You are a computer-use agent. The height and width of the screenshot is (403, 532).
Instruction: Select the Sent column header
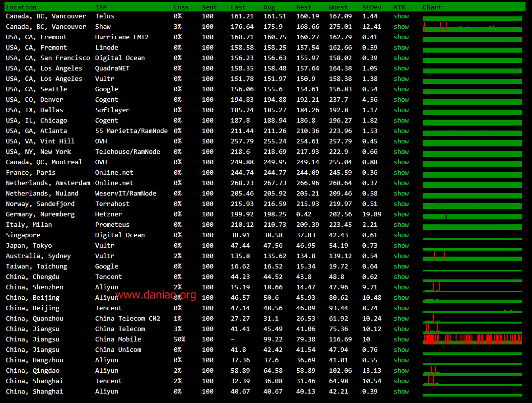click(x=209, y=7)
